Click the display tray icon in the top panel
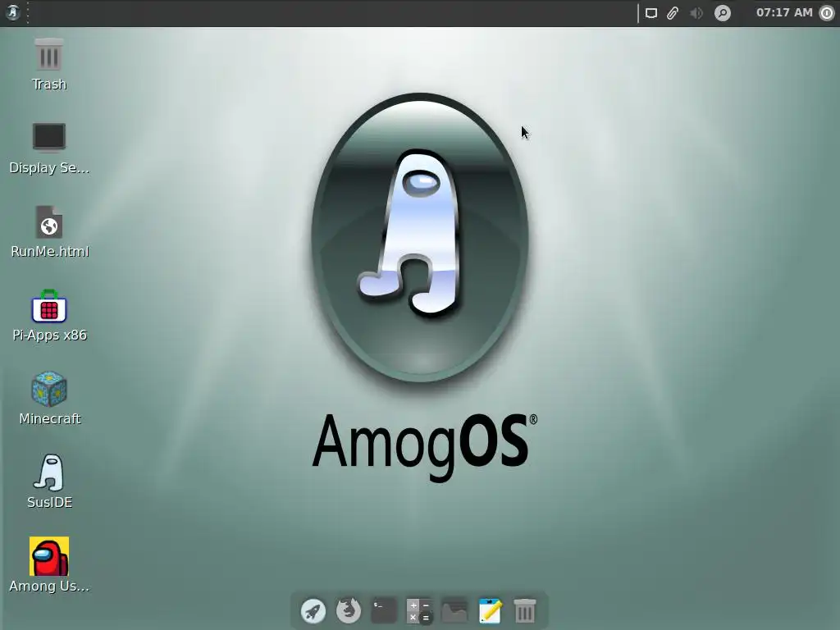840x630 pixels. 651,13
